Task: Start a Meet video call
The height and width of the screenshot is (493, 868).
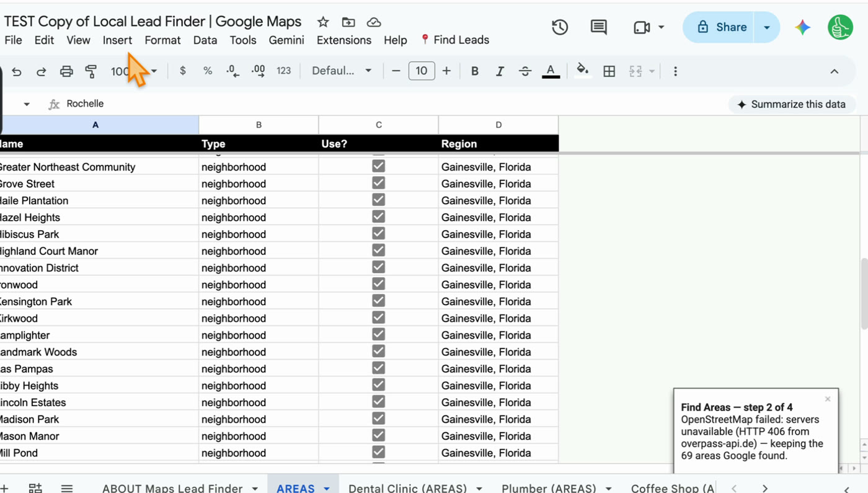Action: [x=642, y=27]
